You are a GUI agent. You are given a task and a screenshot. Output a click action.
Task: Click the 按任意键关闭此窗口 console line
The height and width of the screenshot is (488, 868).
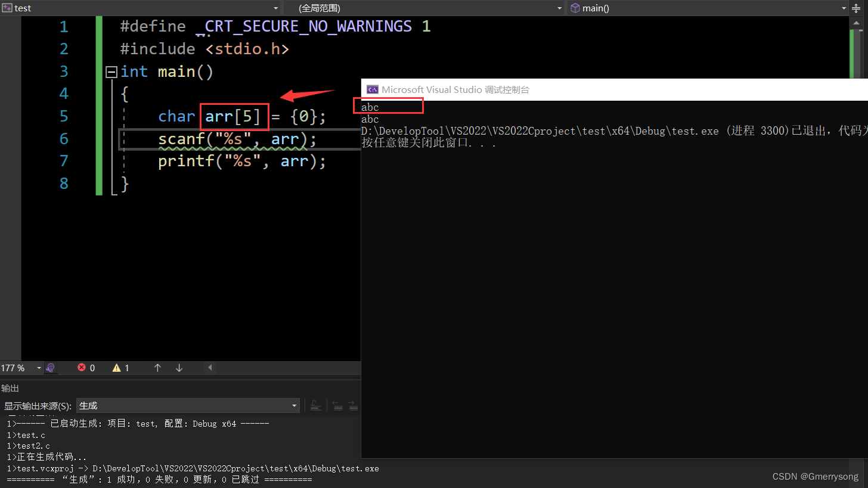[429, 143]
